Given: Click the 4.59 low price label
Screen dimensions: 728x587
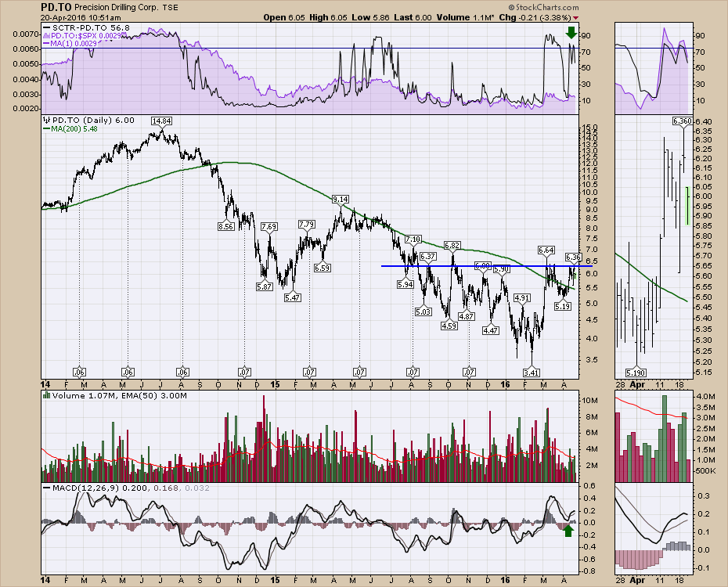Looking at the screenshot, I should (x=449, y=326).
